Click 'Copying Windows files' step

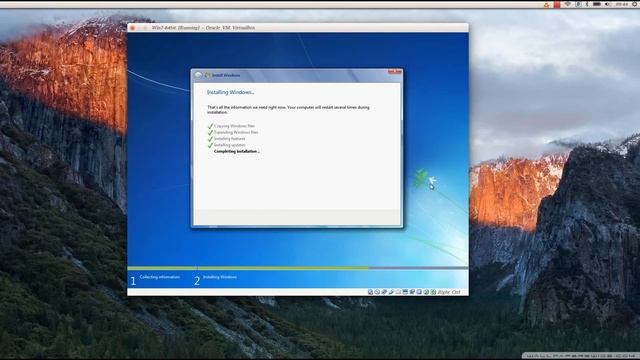pyautogui.click(x=234, y=126)
